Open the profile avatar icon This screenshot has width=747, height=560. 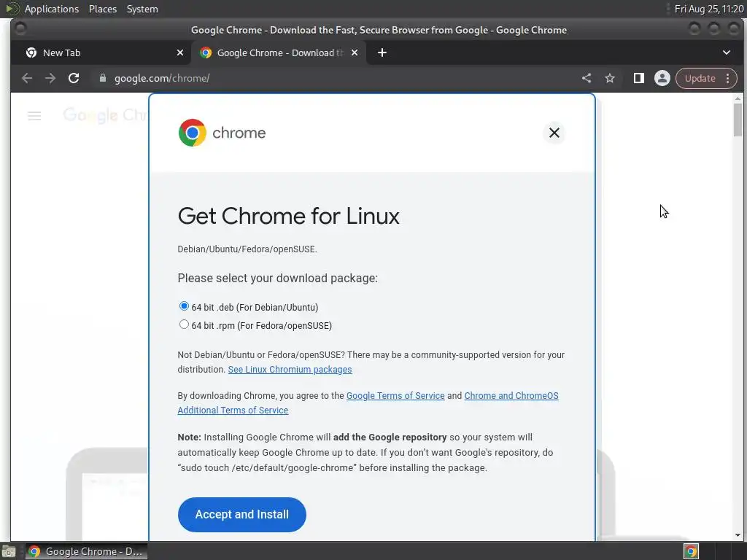(662, 78)
